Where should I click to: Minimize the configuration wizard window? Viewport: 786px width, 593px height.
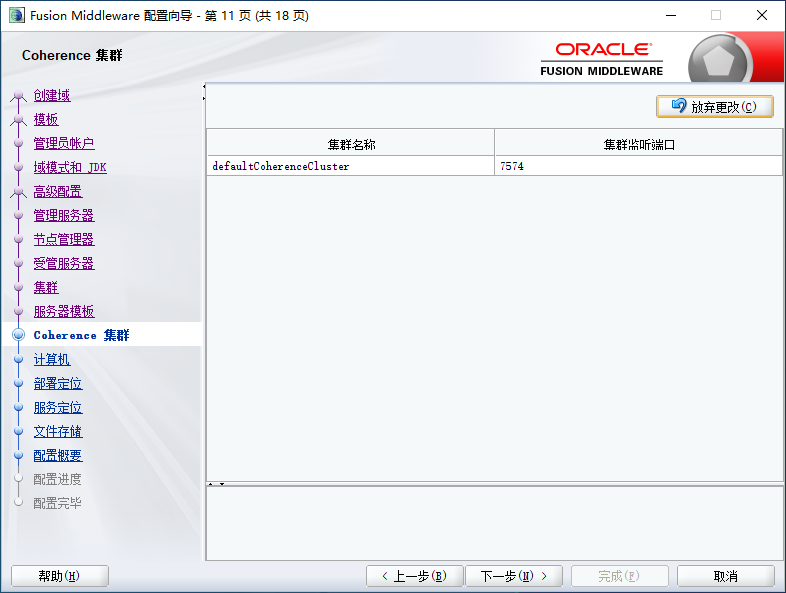(x=671, y=16)
